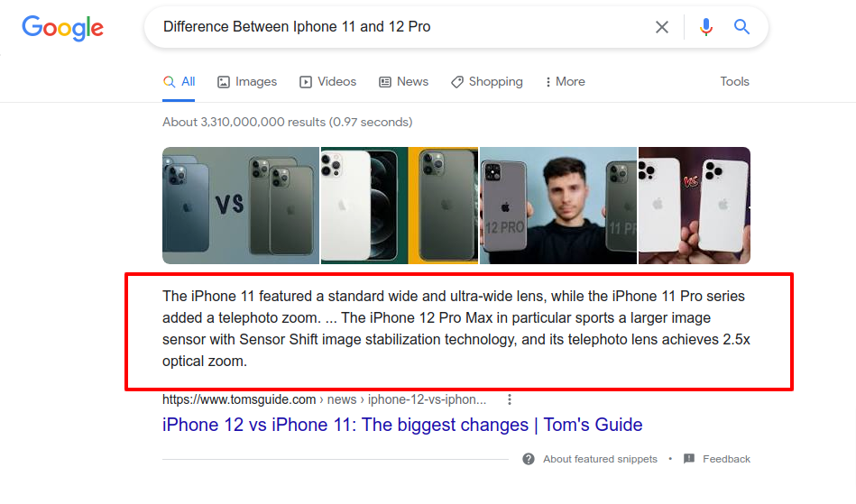Viewport: 856px width, 504px height.
Task: Submit search with the magnifying glass icon
Action: click(x=741, y=27)
